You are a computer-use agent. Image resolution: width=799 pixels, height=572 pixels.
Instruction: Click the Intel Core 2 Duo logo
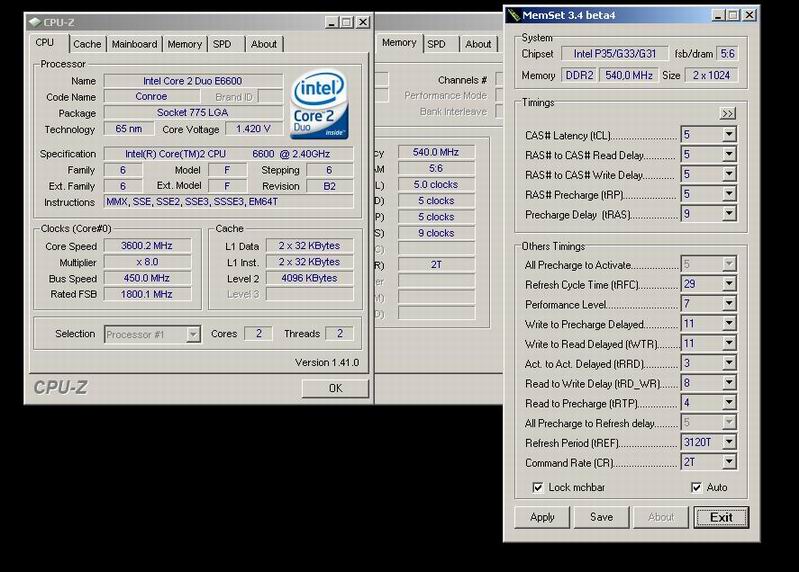point(319,105)
